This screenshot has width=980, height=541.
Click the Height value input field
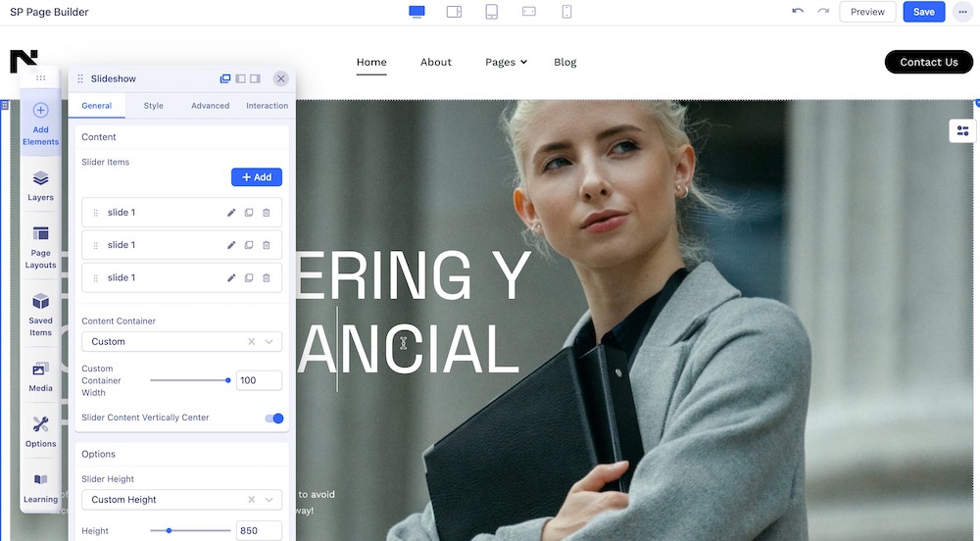coord(259,530)
